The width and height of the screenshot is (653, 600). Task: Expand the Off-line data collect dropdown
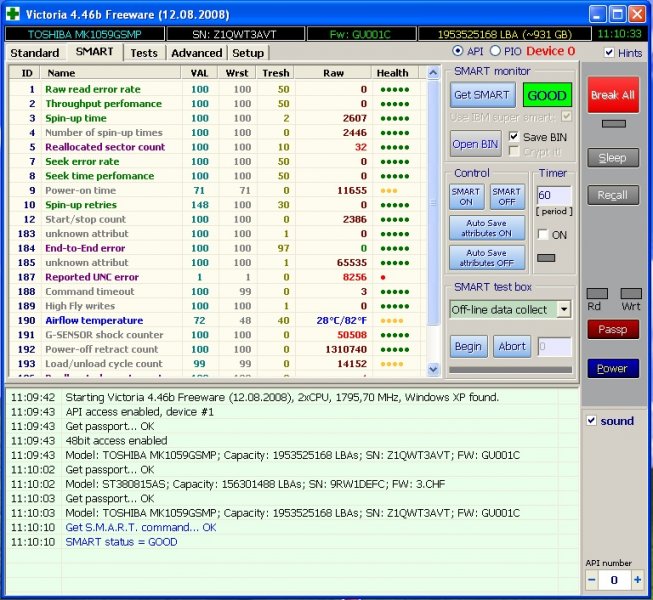point(564,310)
